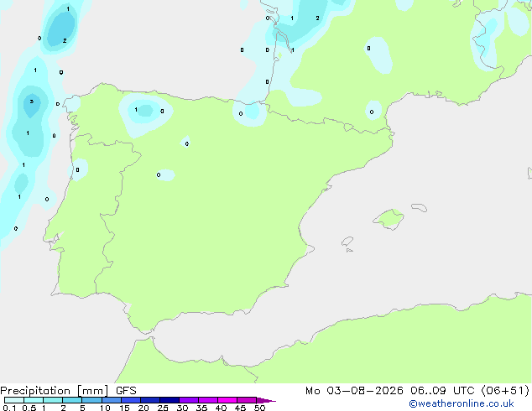Click the 15–20 mm legend color swatch
This screenshot has height=411, width=532.
(x=130, y=400)
